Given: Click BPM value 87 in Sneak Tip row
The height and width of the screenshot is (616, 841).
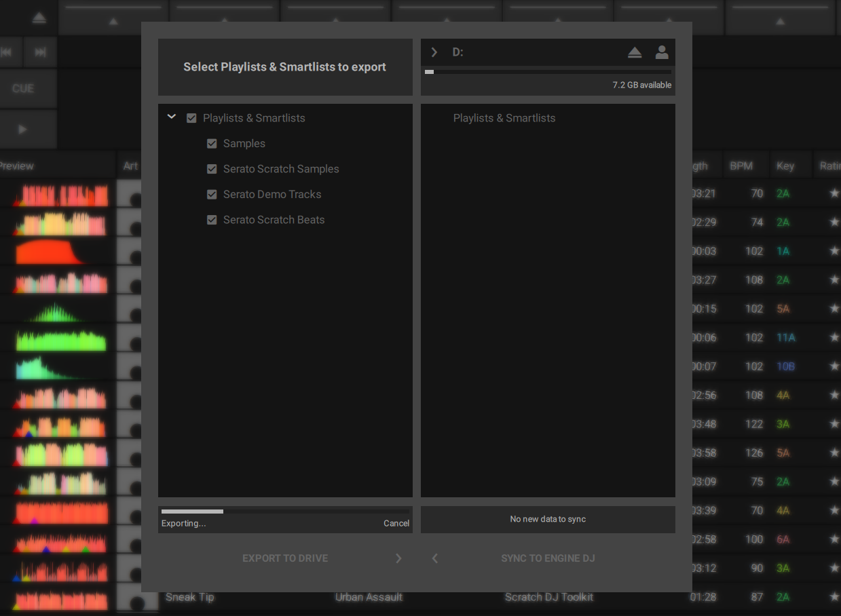Looking at the screenshot, I should coord(757,597).
